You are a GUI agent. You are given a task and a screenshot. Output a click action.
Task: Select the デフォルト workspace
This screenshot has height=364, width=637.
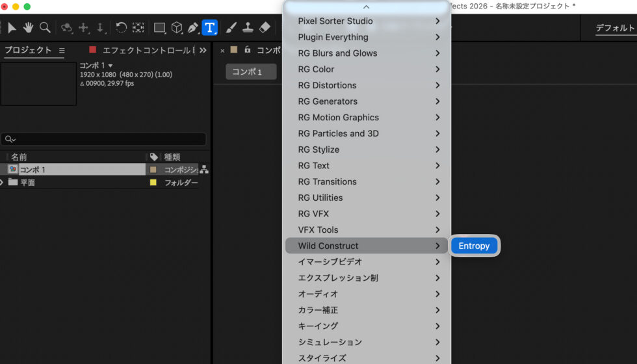615,28
